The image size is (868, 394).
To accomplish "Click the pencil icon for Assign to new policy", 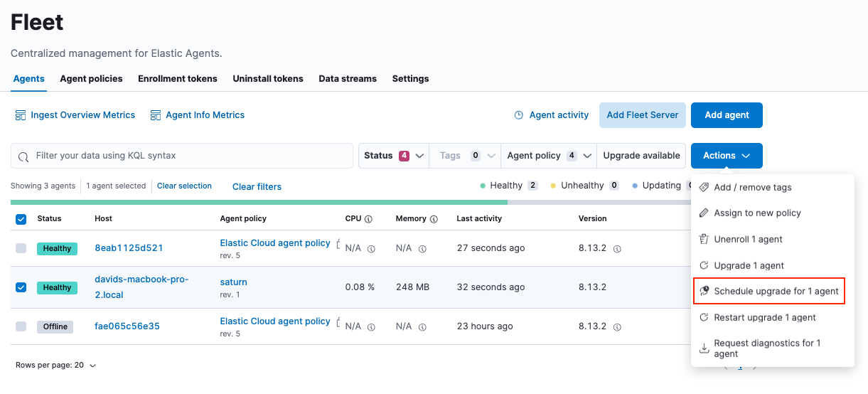I will pyautogui.click(x=704, y=213).
